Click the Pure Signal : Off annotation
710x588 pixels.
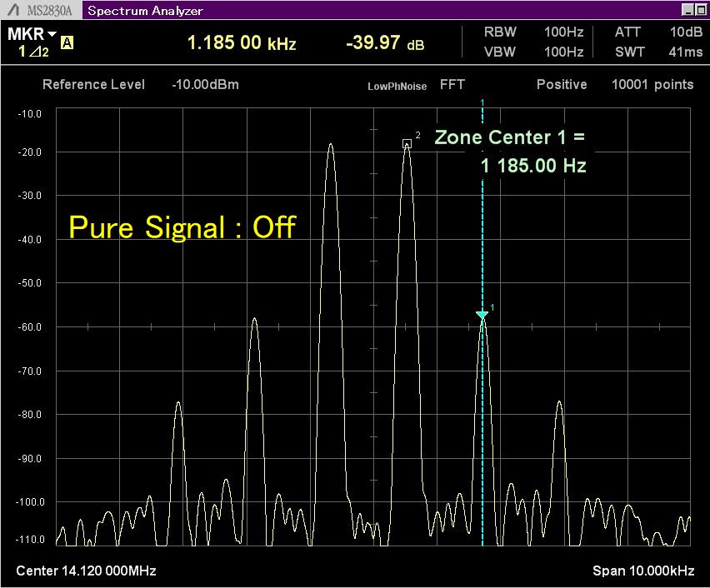click(x=182, y=227)
